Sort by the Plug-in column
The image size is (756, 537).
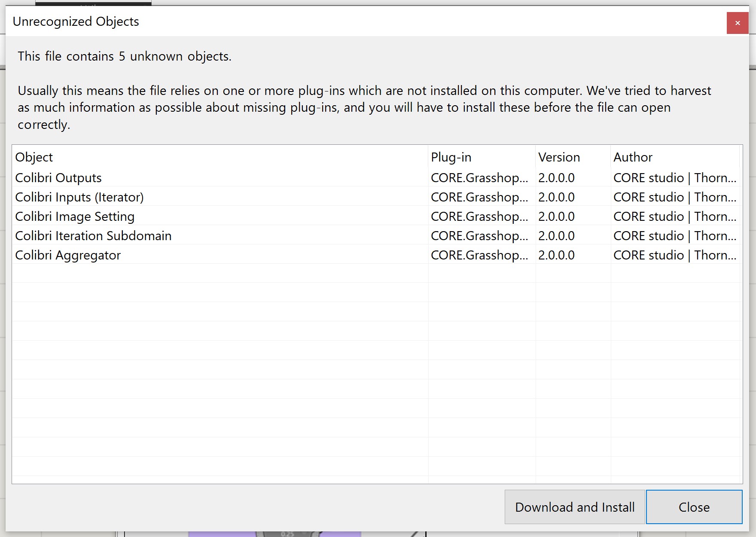[x=451, y=157]
